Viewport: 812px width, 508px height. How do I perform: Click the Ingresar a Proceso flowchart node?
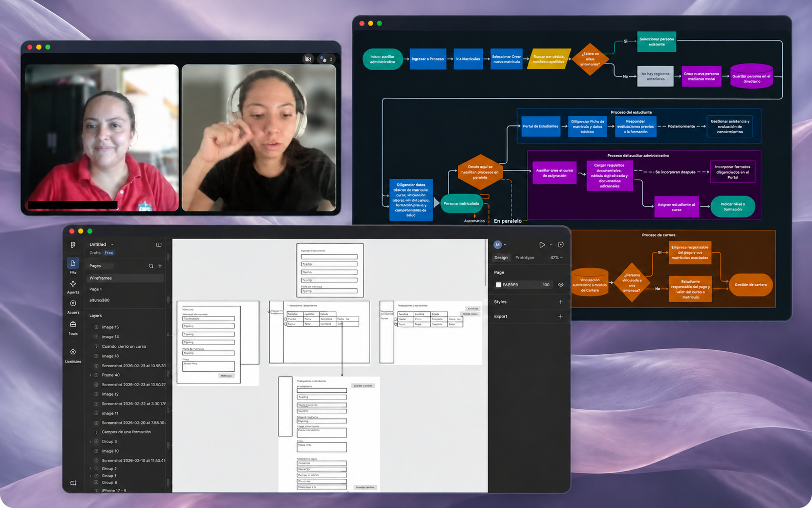click(428, 59)
